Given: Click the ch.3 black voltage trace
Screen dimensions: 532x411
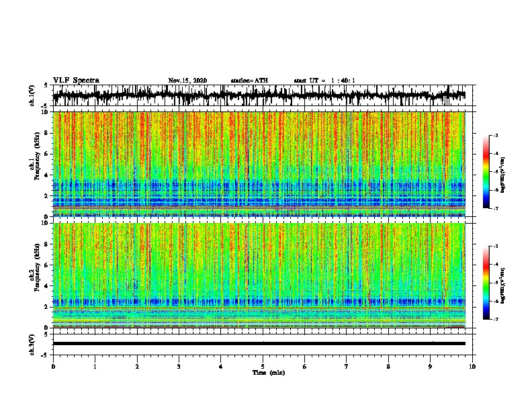Looking at the screenshot, I should click(259, 344).
